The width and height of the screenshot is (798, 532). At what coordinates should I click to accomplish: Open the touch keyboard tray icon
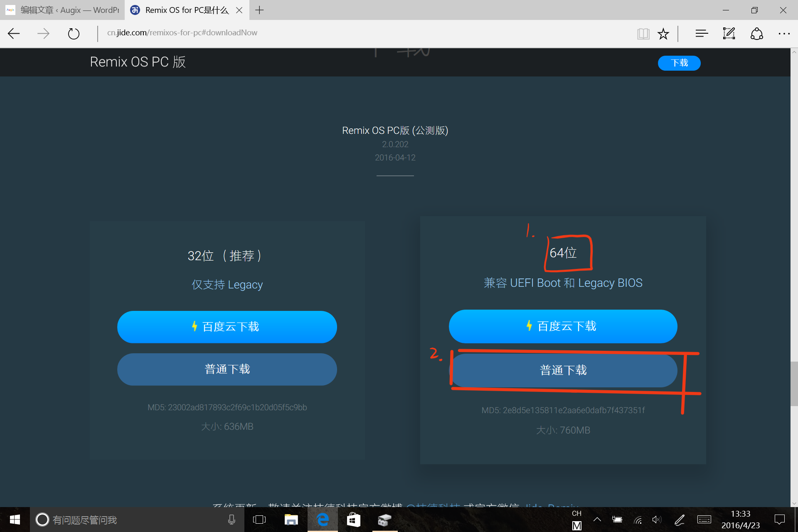pyautogui.click(x=704, y=519)
